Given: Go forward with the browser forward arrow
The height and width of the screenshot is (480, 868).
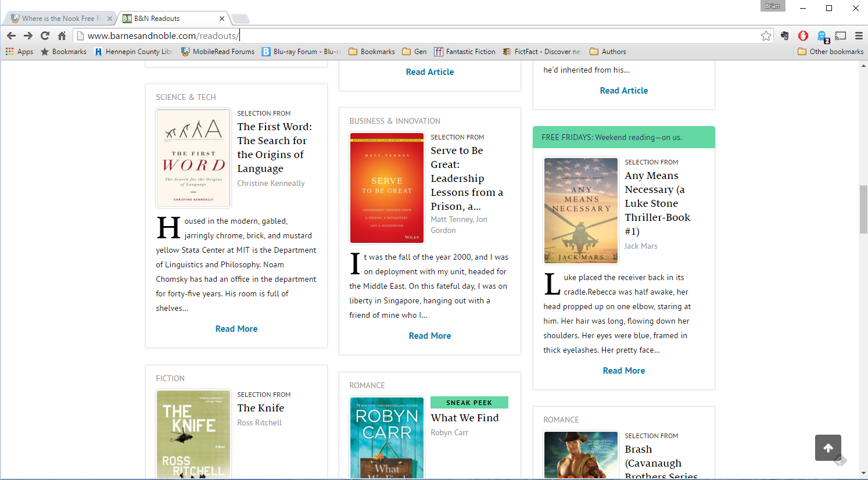Looking at the screenshot, I should pos(28,35).
